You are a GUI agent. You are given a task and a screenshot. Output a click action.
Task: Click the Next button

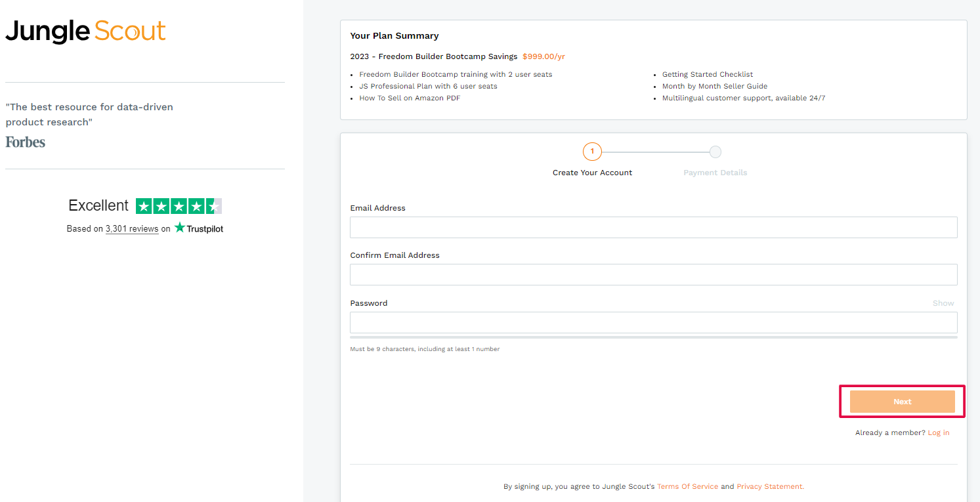903,402
